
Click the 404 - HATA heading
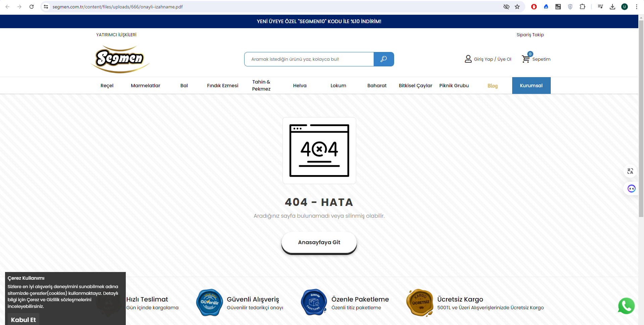(319, 202)
